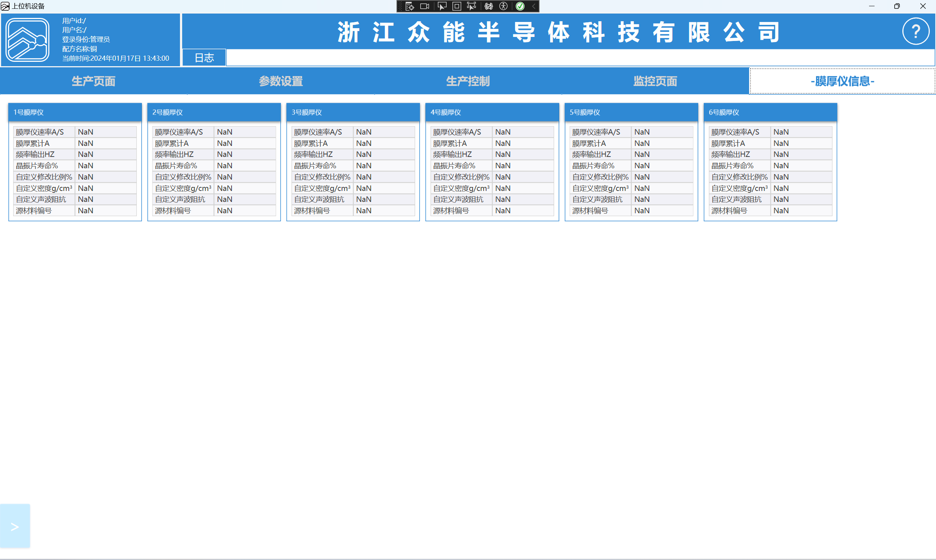Restore down the application window

coord(897,6)
